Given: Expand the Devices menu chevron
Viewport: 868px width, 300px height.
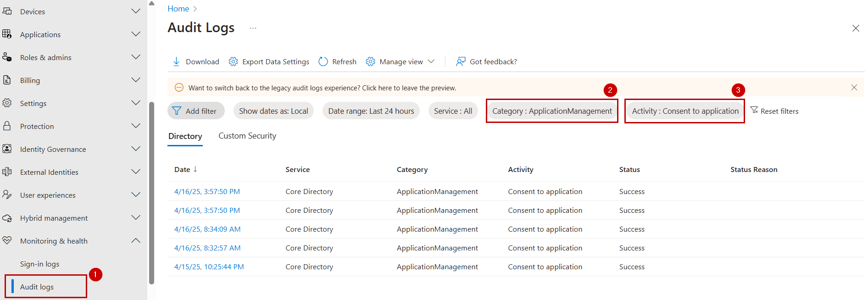Looking at the screenshot, I should [136, 11].
